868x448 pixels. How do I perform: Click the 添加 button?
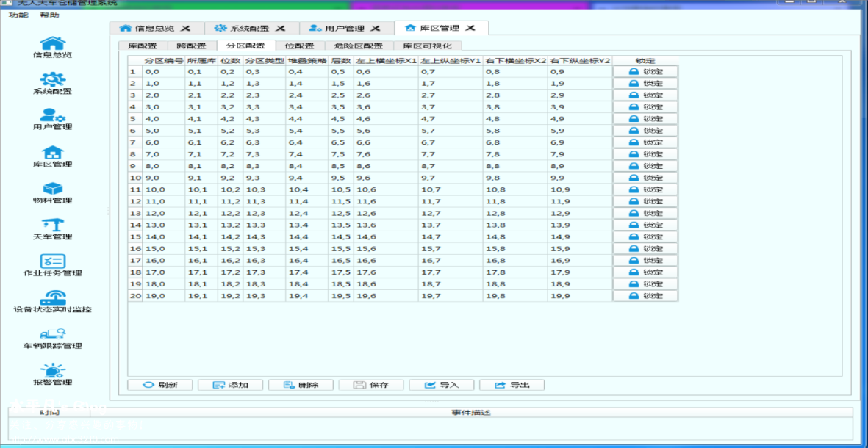pyautogui.click(x=230, y=385)
